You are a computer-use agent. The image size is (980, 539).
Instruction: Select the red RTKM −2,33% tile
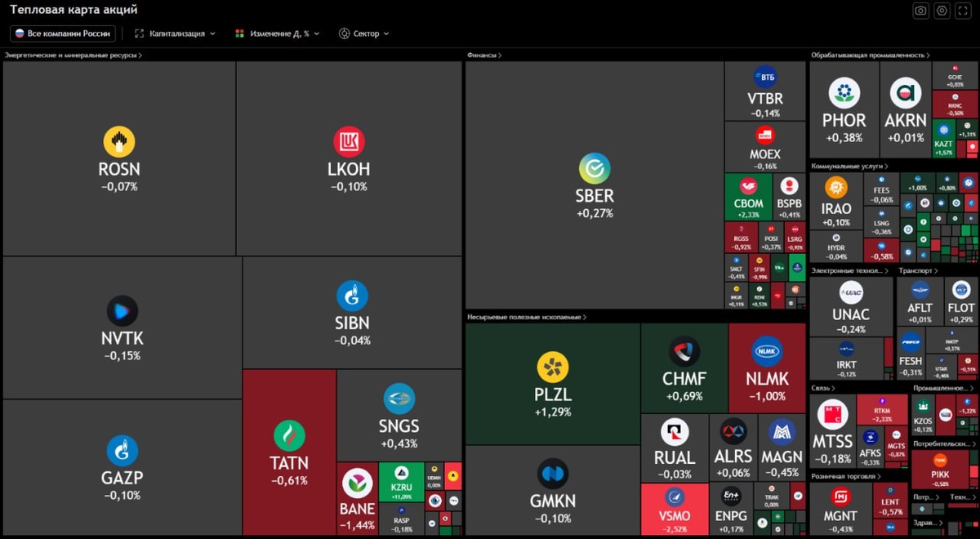click(x=883, y=409)
